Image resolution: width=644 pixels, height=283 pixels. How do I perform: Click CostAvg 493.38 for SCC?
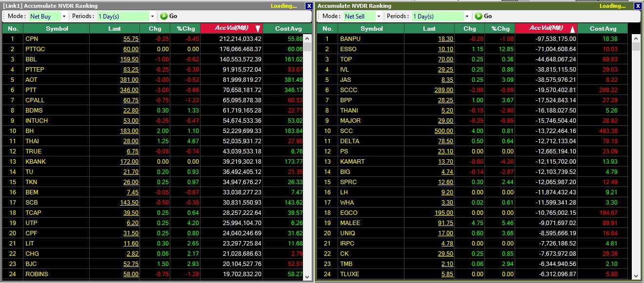[608, 131]
